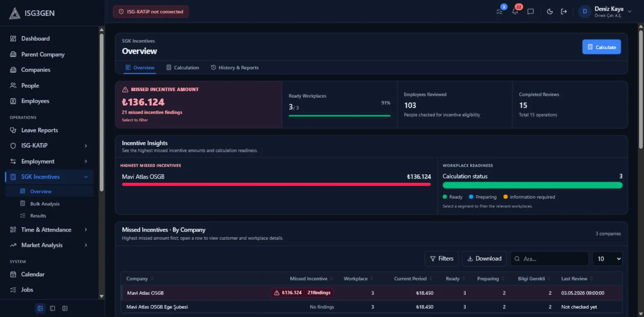
Task: Sort by the Last Review column header
Action: pyautogui.click(x=577, y=279)
